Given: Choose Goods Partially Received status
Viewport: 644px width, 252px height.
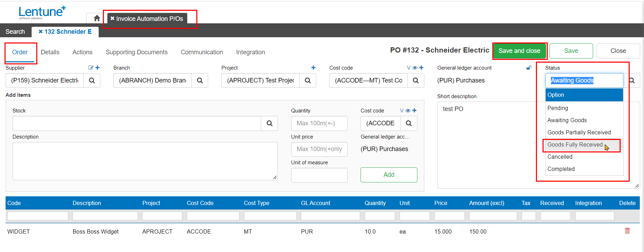Looking at the screenshot, I should (x=584, y=132).
